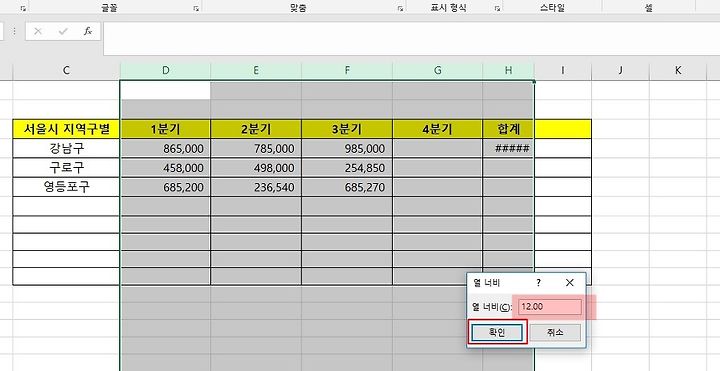
Task: Click the help question mark in 열 너비 dialog
Action: pyautogui.click(x=539, y=283)
